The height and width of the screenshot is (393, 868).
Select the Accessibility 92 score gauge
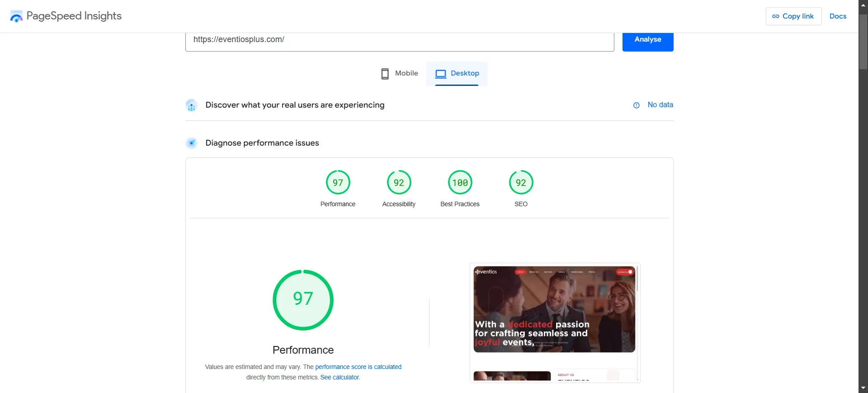399,182
